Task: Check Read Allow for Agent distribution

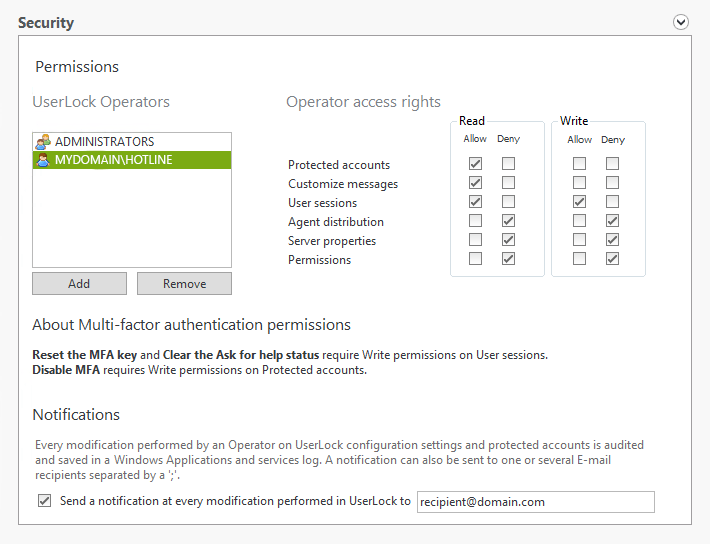Action: pyautogui.click(x=475, y=221)
